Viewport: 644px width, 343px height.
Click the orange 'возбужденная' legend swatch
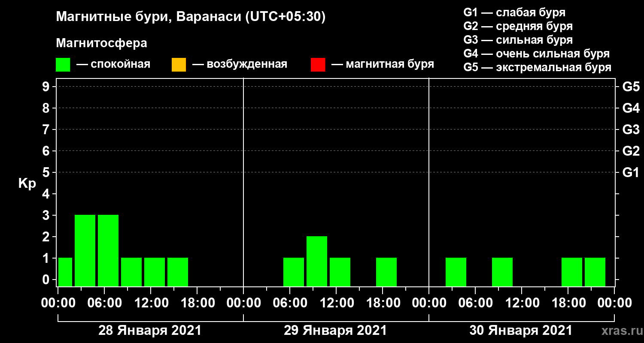179,65
